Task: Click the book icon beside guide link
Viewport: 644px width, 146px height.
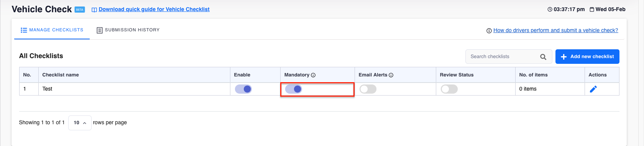Action: (x=94, y=10)
